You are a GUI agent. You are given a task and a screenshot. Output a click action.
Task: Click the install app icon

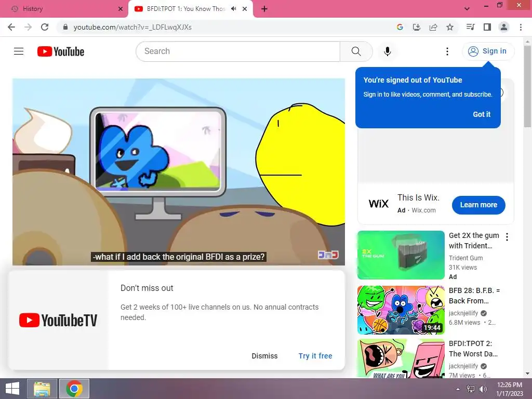[x=417, y=27]
